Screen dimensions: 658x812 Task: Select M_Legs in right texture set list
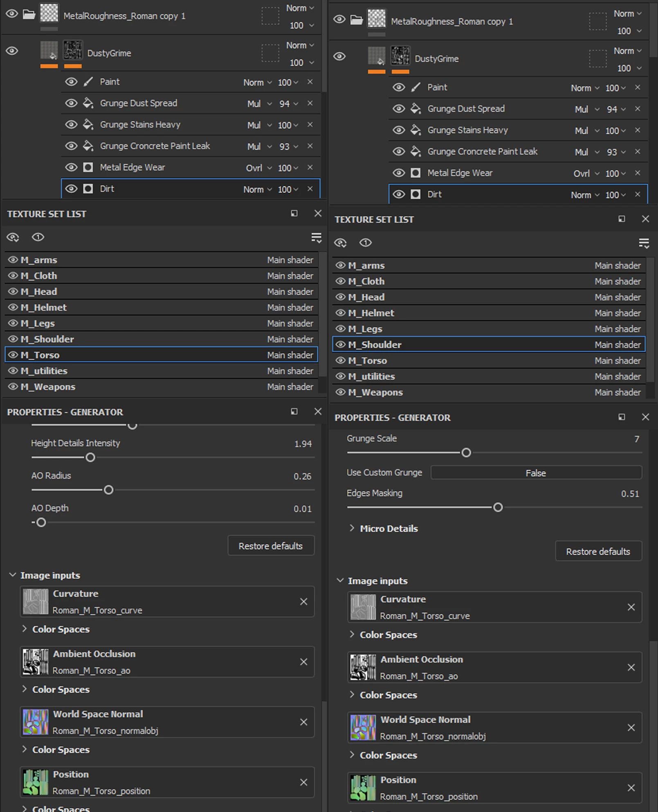point(489,329)
